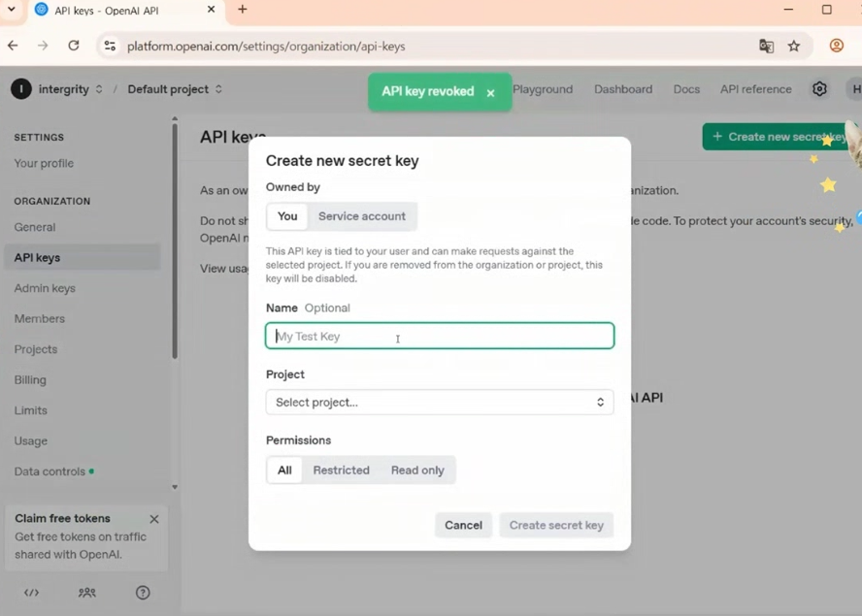This screenshot has height=616, width=862.
Task: Click the sidebar scroll down arrow
Action: (175, 487)
